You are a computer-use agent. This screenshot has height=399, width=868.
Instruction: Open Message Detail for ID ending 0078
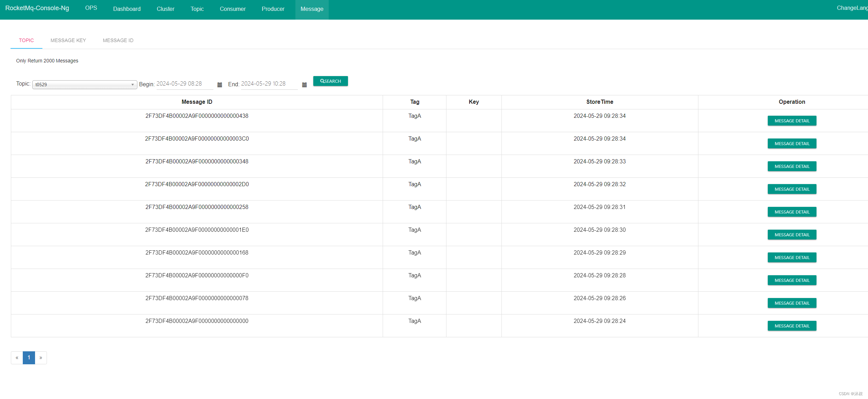click(x=792, y=303)
